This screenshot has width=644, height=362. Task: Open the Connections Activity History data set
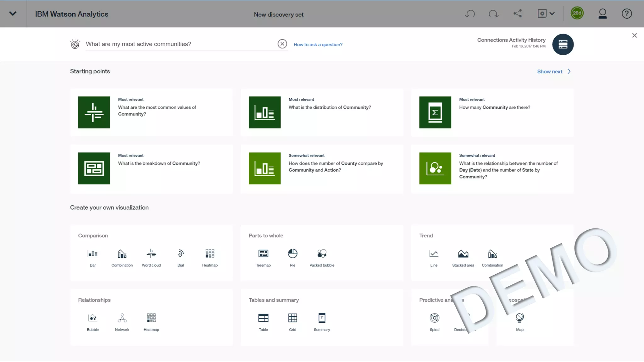click(x=563, y=44)
